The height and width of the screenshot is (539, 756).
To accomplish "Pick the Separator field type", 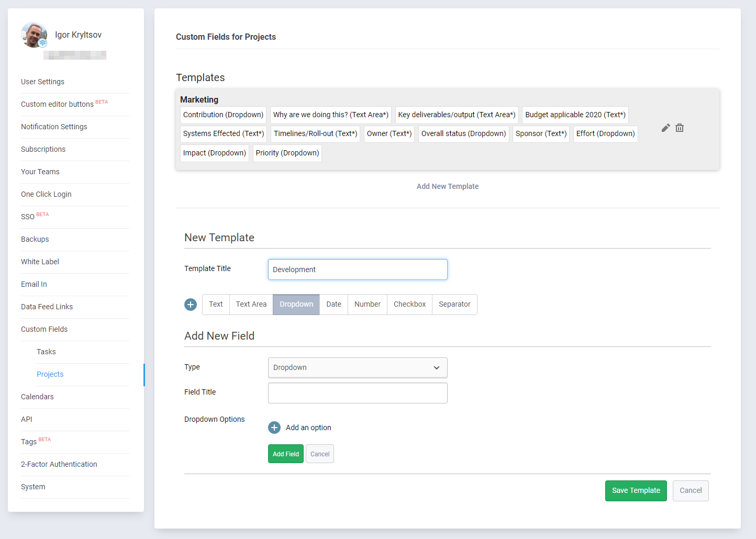I will 454,305.
